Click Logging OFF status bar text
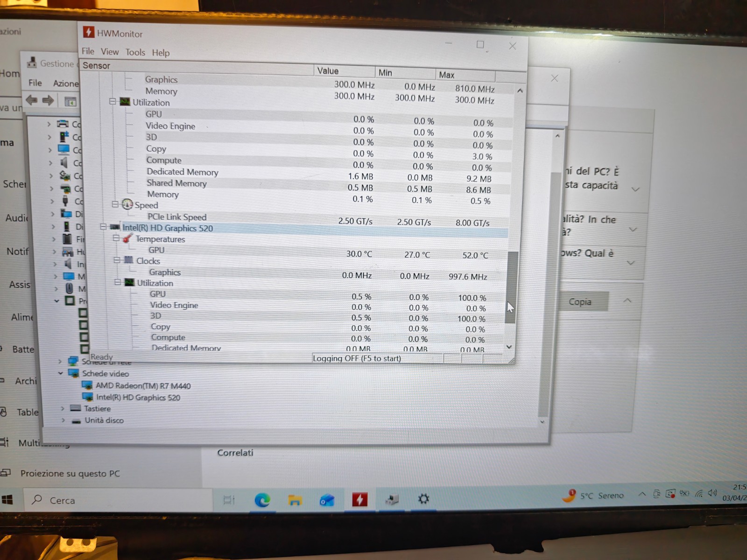The image size is (747, 560). (x=357, y=358)
